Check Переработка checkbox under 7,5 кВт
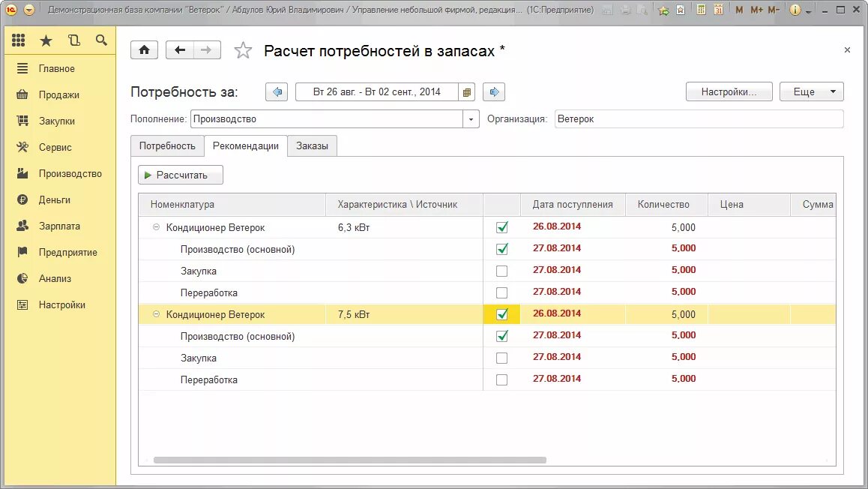Viewport: 868px width, 489px height. click(501, 379)
